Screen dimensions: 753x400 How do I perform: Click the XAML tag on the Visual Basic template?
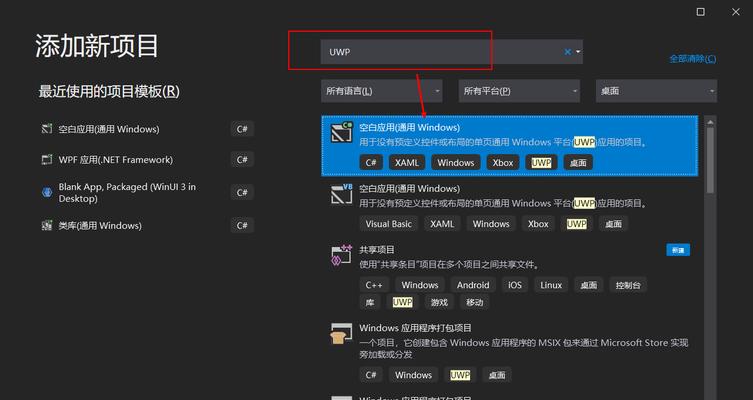[442, 224]
